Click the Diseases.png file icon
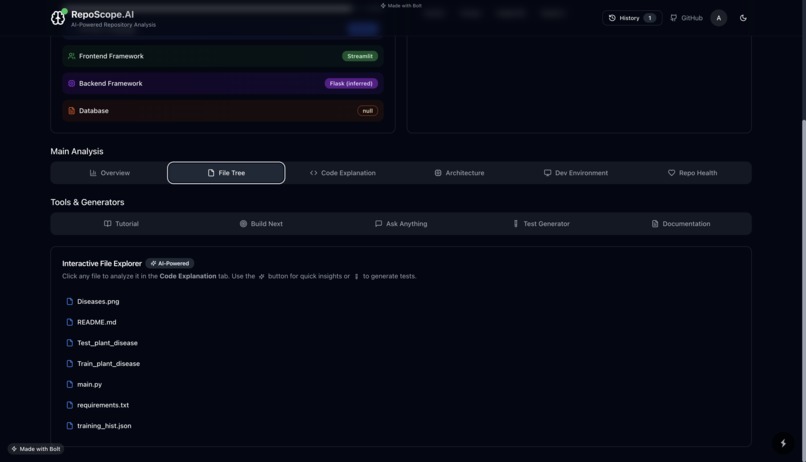Image resolution: width=806 pixels, height=462 pixels. (69, 302)
